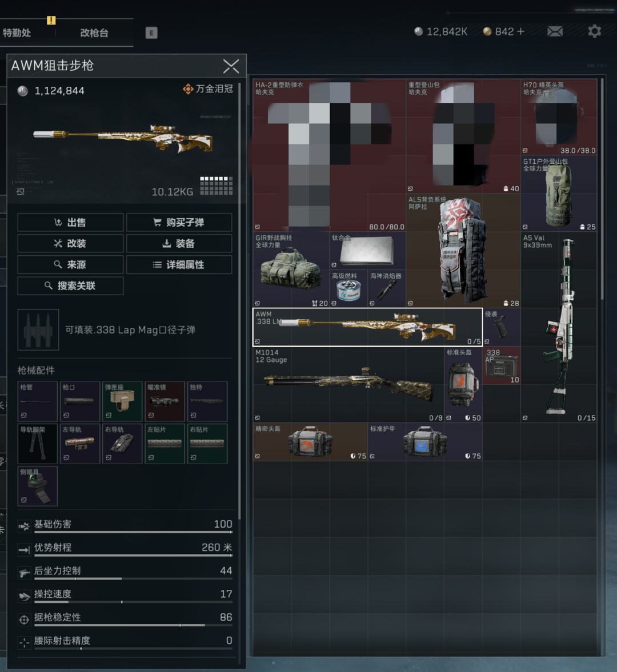Select the 侵袭 pistol grip item
Image resolution: width=617 pixels, height=672 pixels.
pos(502,327)
